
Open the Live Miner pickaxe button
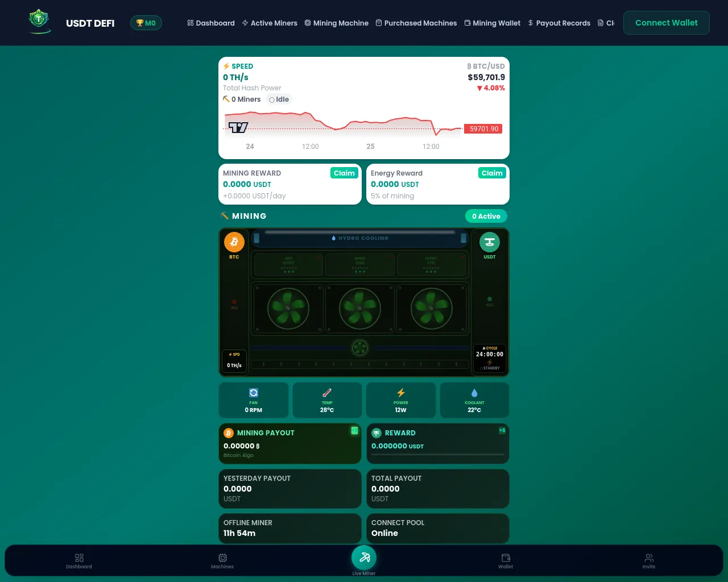click(364, 558)
